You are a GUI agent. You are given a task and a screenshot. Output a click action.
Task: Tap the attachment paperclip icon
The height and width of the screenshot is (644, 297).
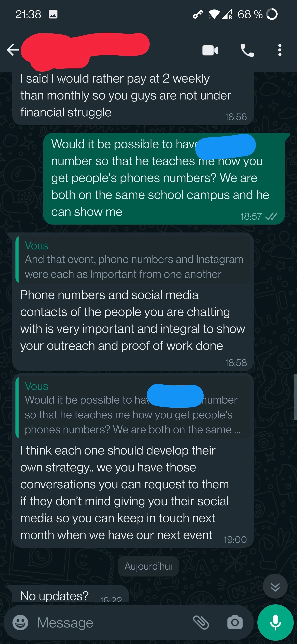tap(201, 622)
